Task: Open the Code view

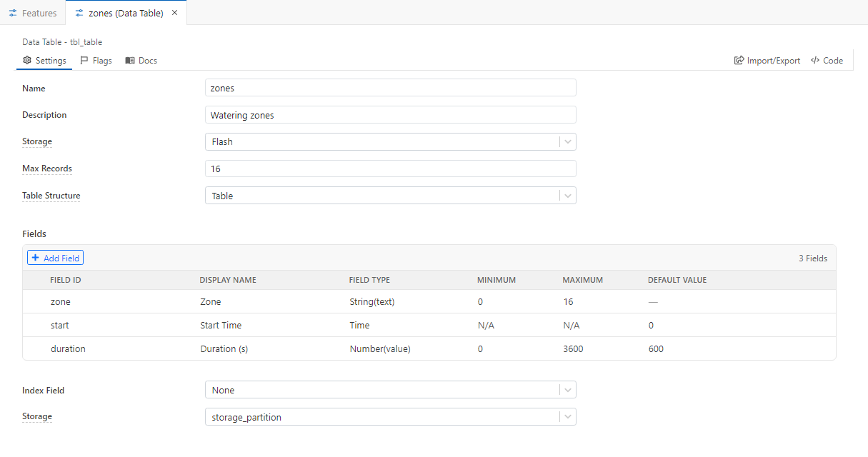Action: click(827, 61)
